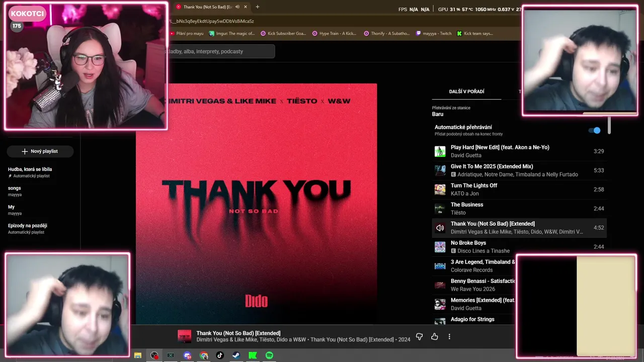Click the player bar song title text
644x362 pixels.
(238, 333)
